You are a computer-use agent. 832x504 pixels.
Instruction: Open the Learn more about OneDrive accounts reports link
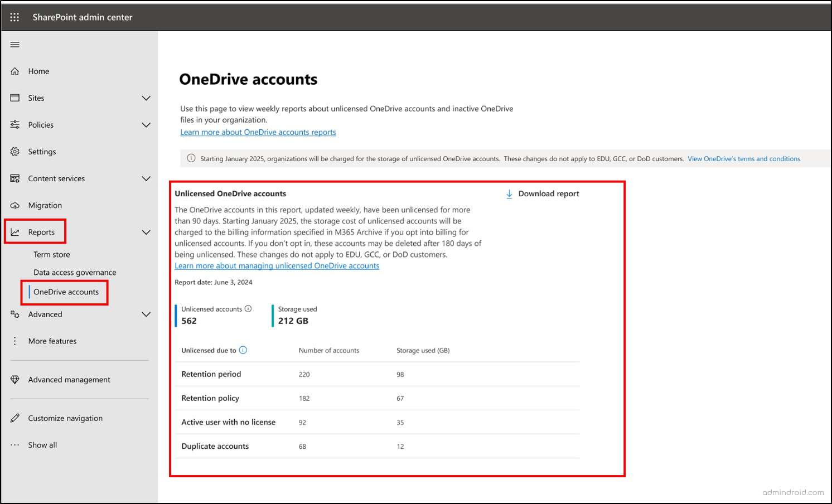pos(258,132)
